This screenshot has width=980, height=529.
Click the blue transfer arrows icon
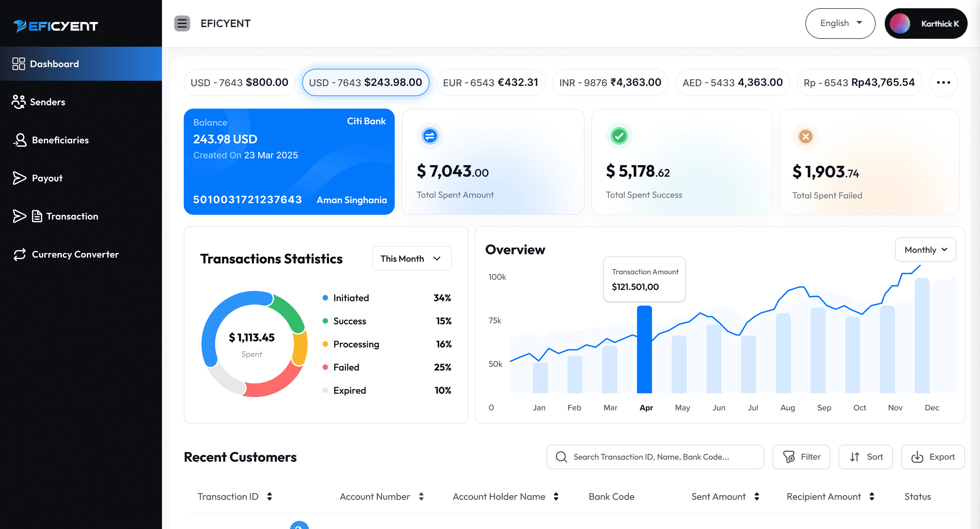430,136
